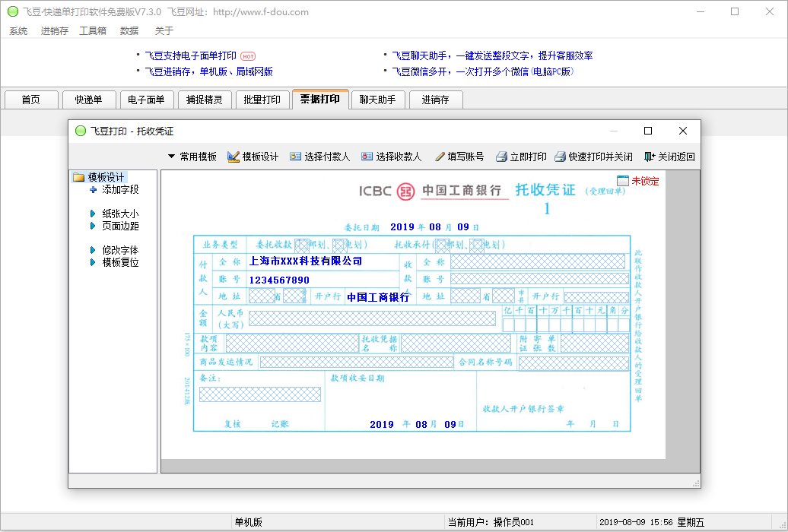Open the 关于 menu
788x532 pixels.
click(164, 31)
